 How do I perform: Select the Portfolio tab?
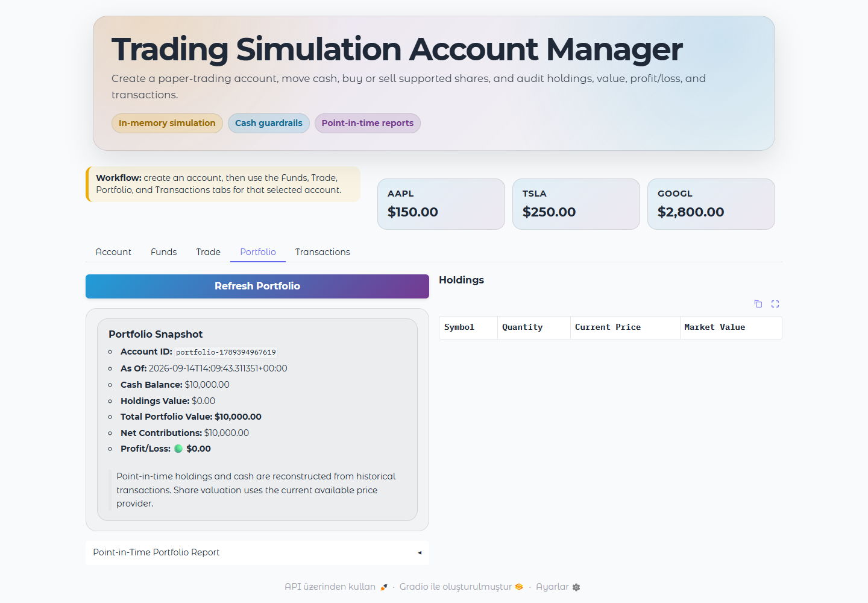tap(258, 252)
